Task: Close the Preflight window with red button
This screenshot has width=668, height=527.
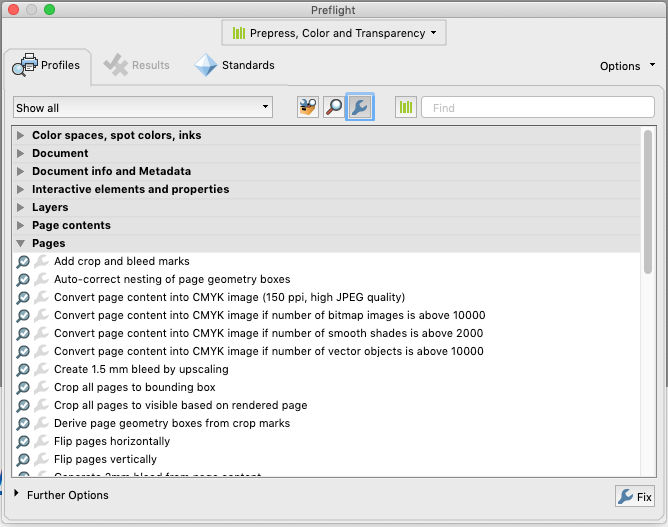Action: 14,9
